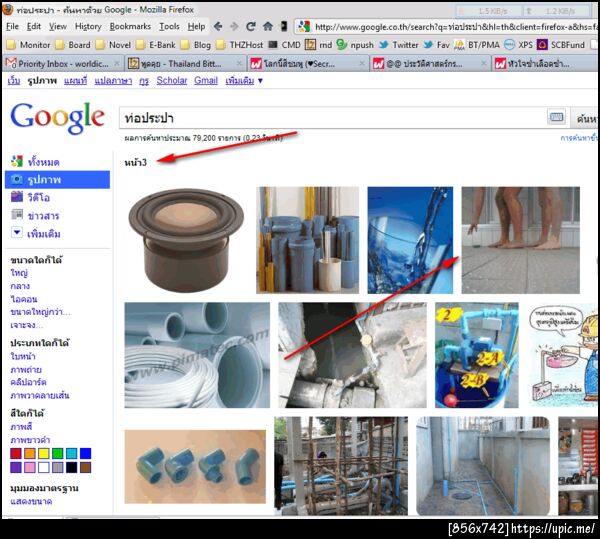600x539 pixels.
Task: Switch to the Thailand Bitt... tab
Action: pyautogui.click(x=185, y=64)
